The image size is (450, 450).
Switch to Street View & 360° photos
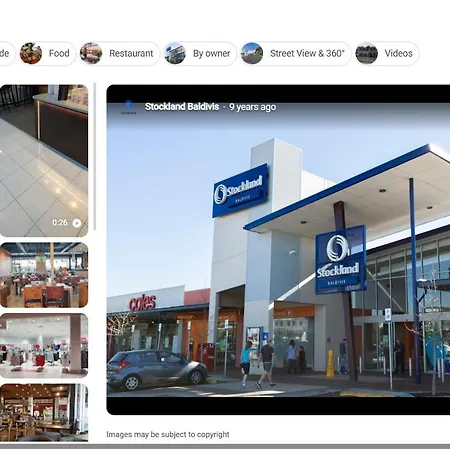click(x=295, y=53)
